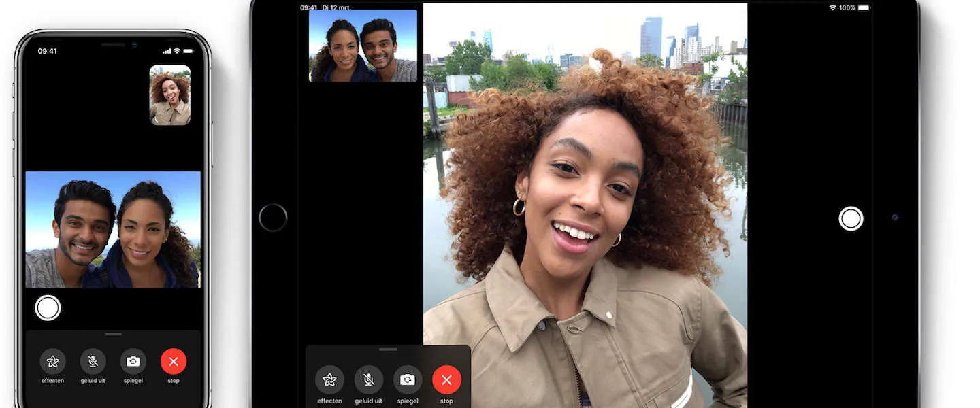Viewport: 980px width, 408px height.
Task: Tap the Live Photo shutter on the iPad
Action: click(851, 219)
